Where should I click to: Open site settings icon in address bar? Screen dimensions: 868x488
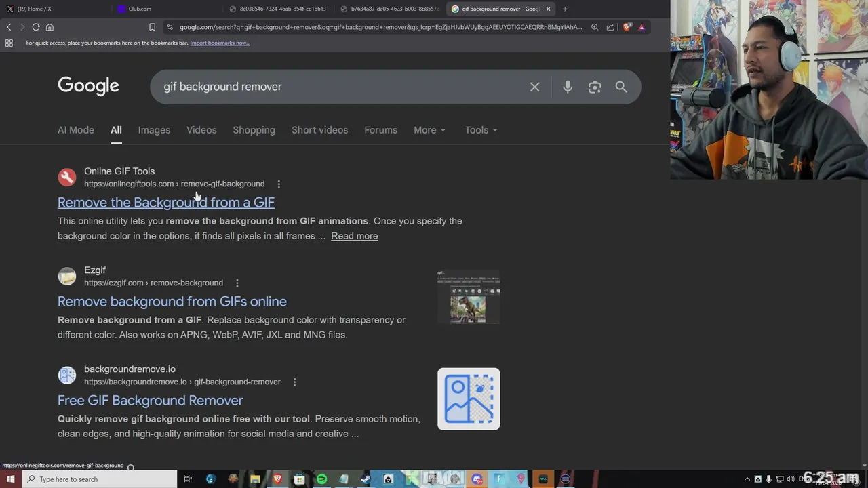pos(170,27)
